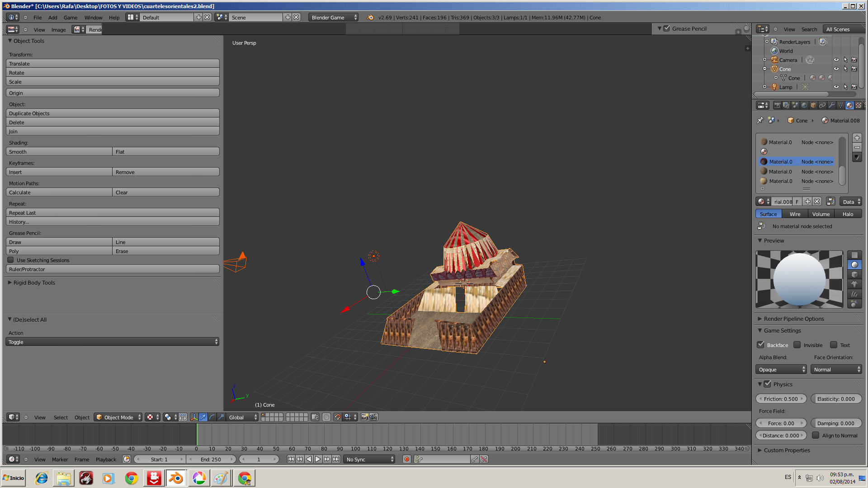The height and width of the screenshot is (488, 868).
Task: Switch to the Wire material tab
Action: pos(795,214)
